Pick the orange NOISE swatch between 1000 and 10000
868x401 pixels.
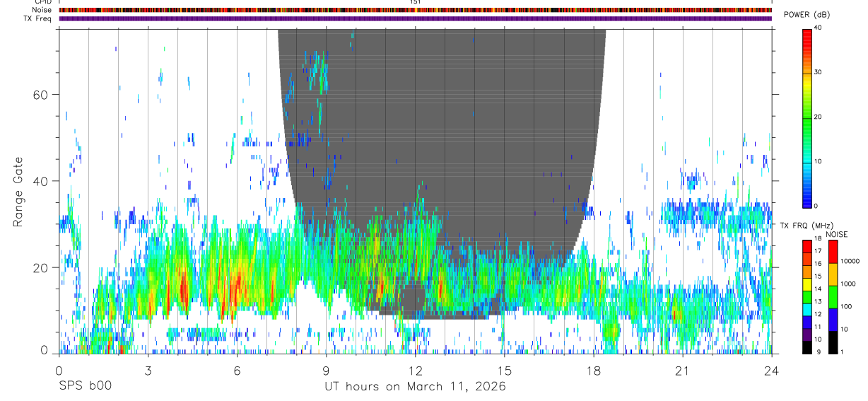point(833,274)
